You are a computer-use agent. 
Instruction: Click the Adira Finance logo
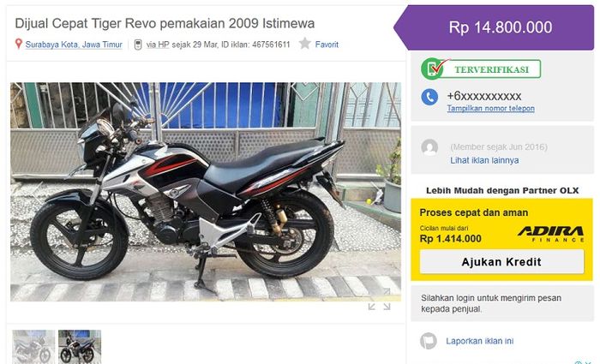(551, 234)
